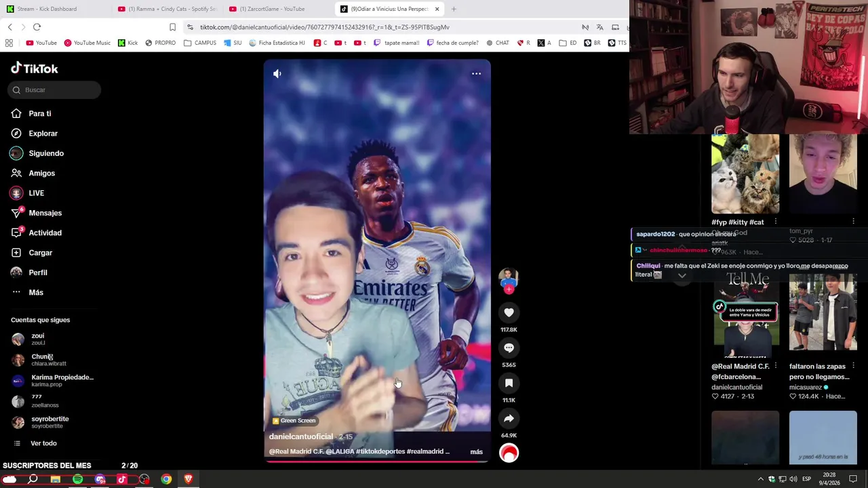Go to Para ti feed
Image resolution: width=868 pixels, height=488 pixels.
click(x=39, y=114)
